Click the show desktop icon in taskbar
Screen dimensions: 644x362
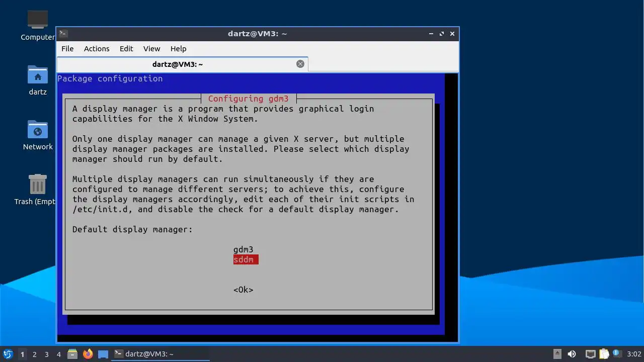pyautogui.click(x=103, y=354)
